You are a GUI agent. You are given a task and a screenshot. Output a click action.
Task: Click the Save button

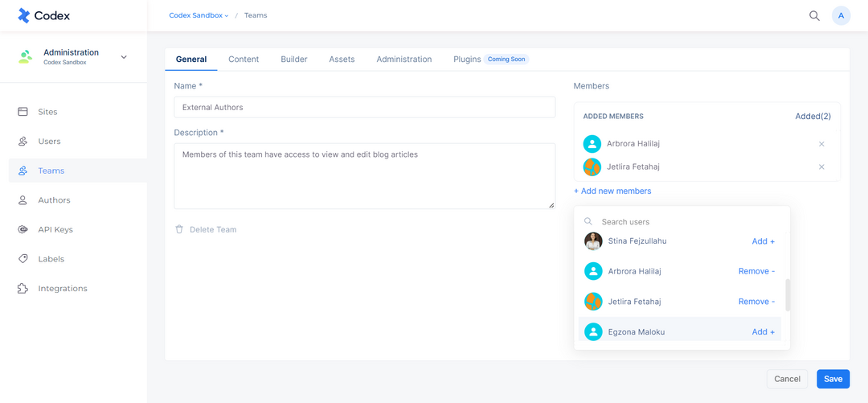pyautogui.click(x=833, y=379)
